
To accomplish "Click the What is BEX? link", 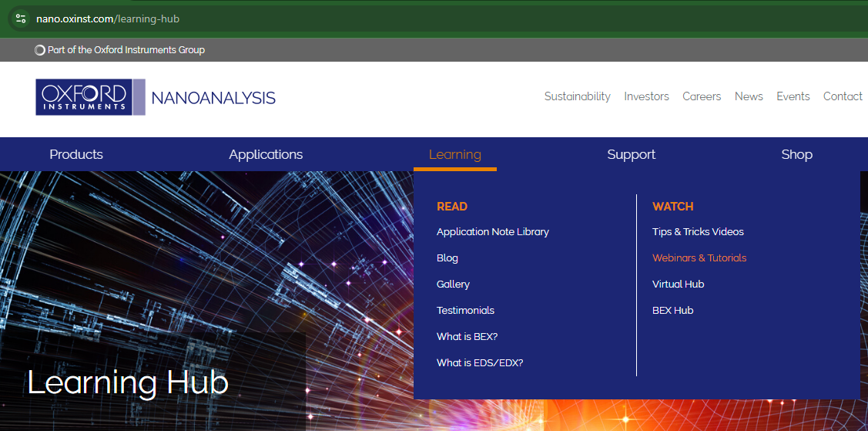I will pos(467,336).
